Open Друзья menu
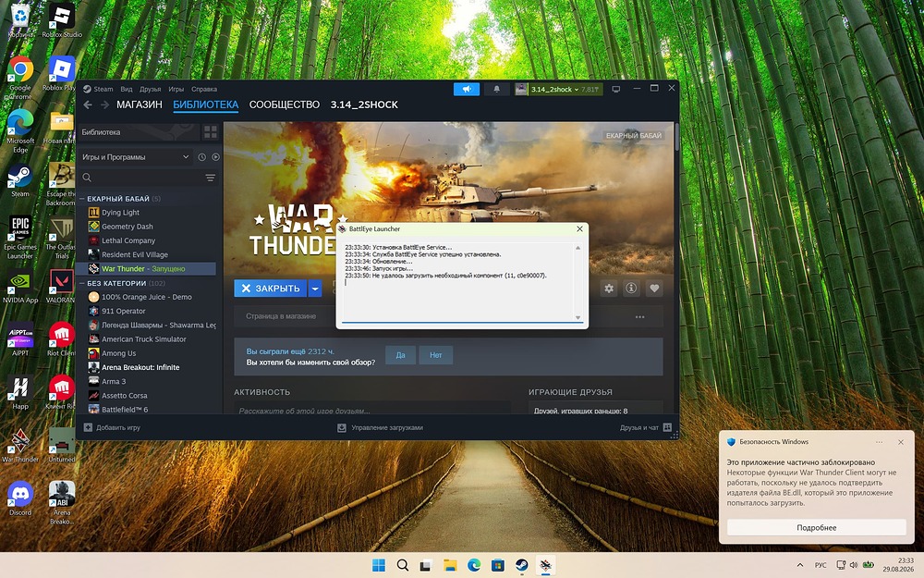The image size is (924, 578). 151,89
